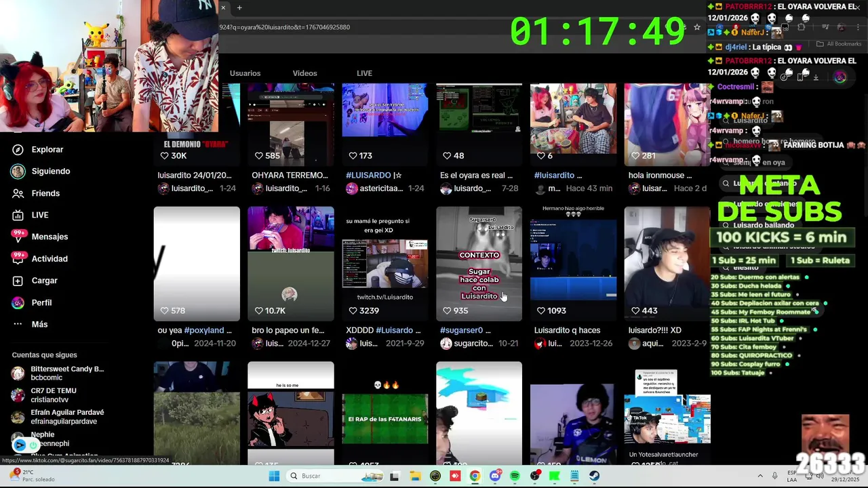Viewport: 868px width, 488px height.
Task: Open Spotify from the taskbar
Action: click(x=515, y=476)
